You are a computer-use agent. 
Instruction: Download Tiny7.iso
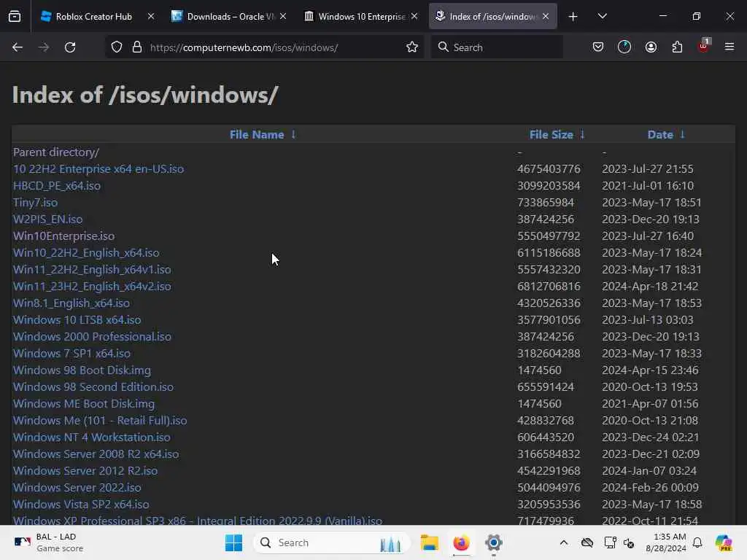click(35, 203)
